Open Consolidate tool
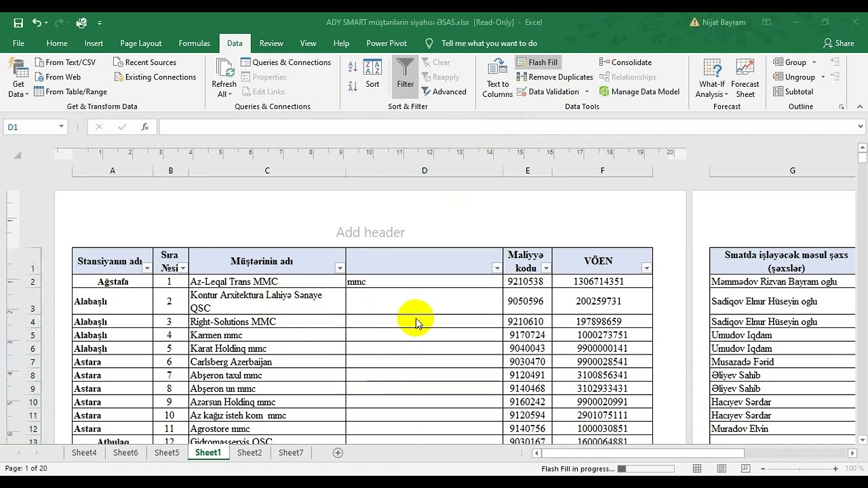This screenshot has height=488, width=868. click(x=625, y=62)
